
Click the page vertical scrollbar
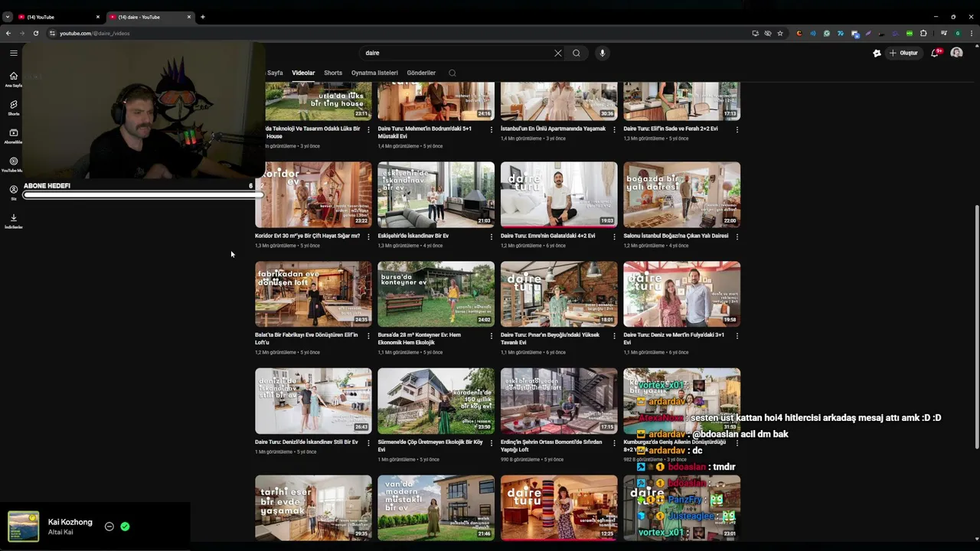pyautogui.click(x=976, y=327)
